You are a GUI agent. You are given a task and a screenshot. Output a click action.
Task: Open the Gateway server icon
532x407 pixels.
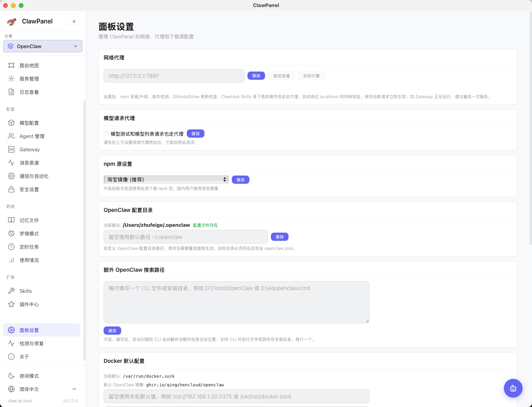tap(11, 149)
